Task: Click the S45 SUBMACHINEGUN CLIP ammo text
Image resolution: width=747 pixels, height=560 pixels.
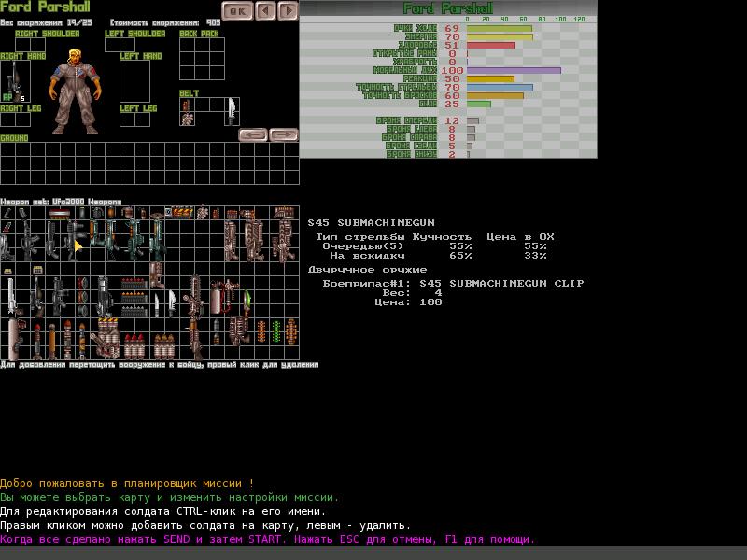Action: [501, 283]
